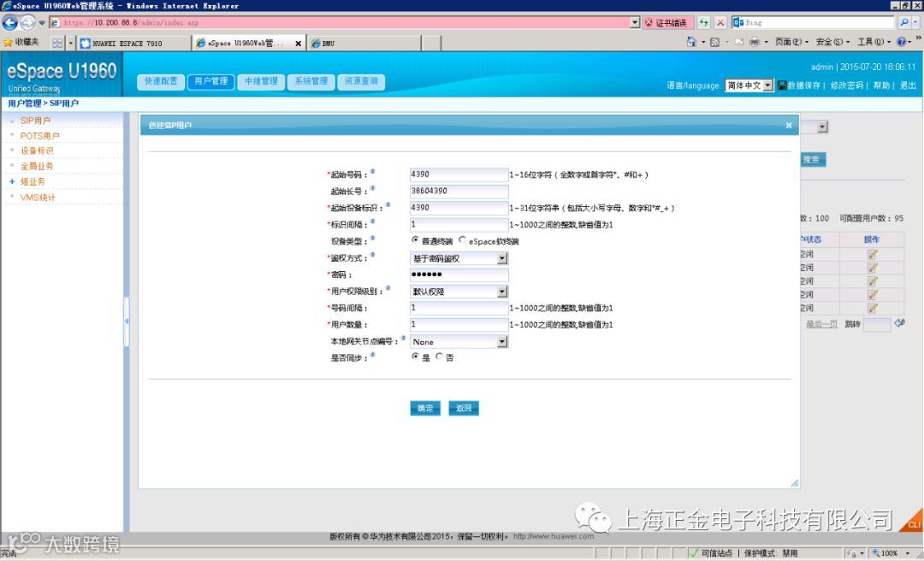Viewport: 924px width, 561px height.
Task: Click help icon next to 设备类型 label
Action: [372, 238]
